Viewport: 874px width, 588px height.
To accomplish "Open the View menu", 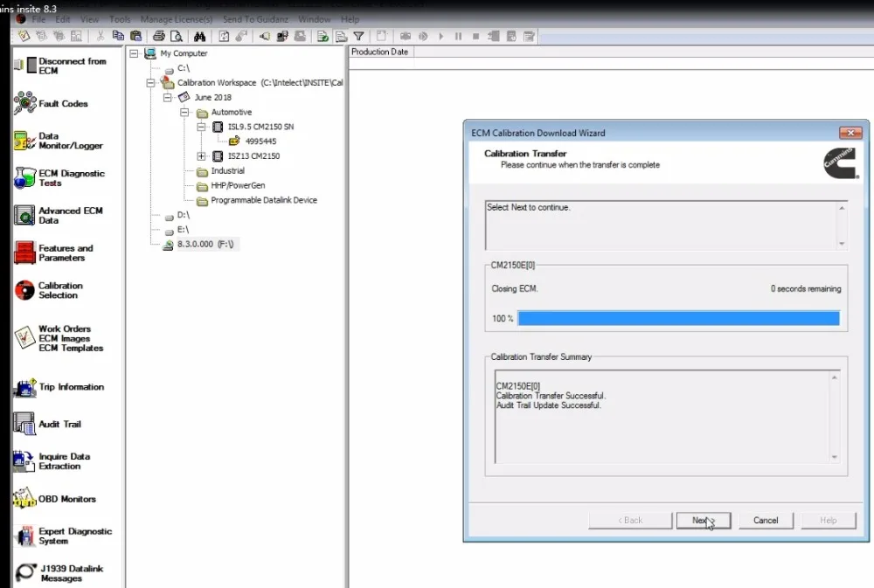I will (x=90, y=19).
